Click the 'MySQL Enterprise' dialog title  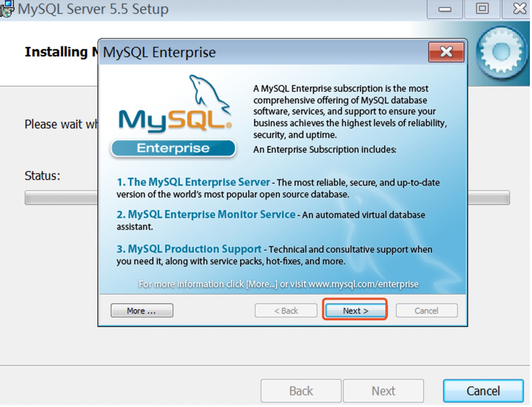coord(160,53)
